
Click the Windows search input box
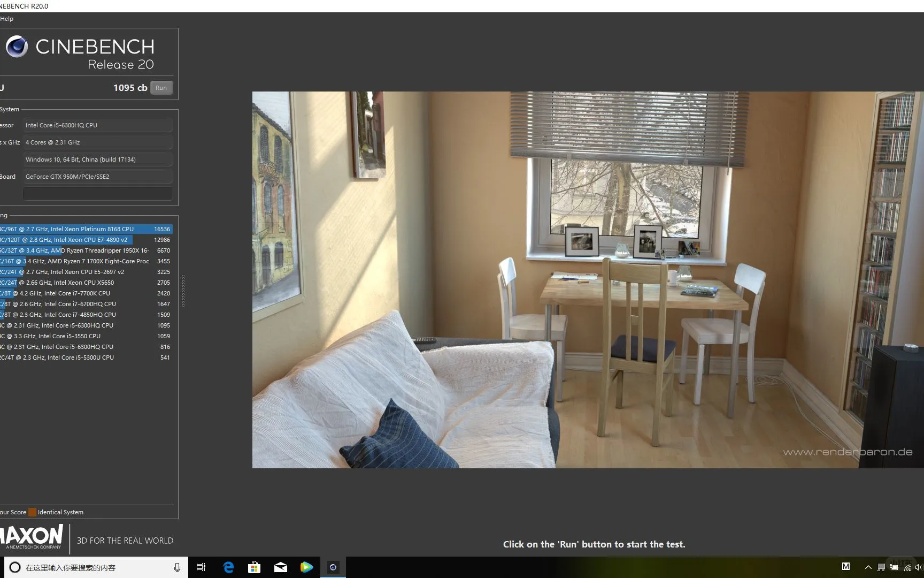[x=96, y=567]
